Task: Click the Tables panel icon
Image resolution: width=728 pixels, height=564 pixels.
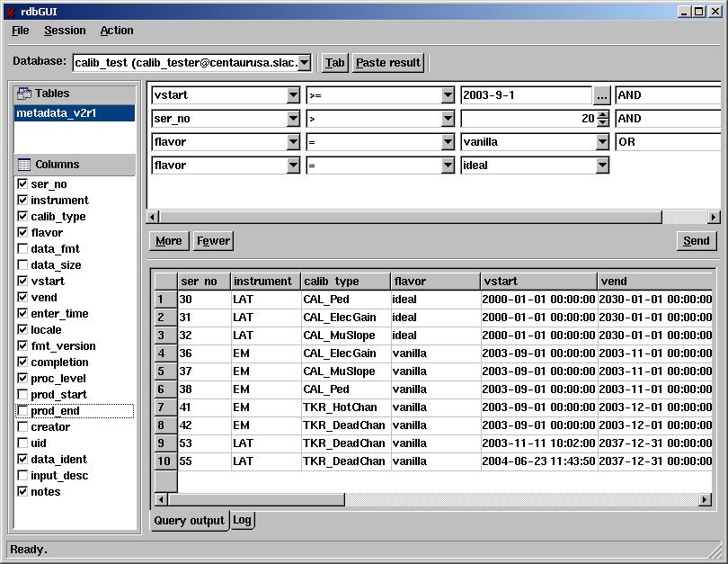Action: (24, 94)
